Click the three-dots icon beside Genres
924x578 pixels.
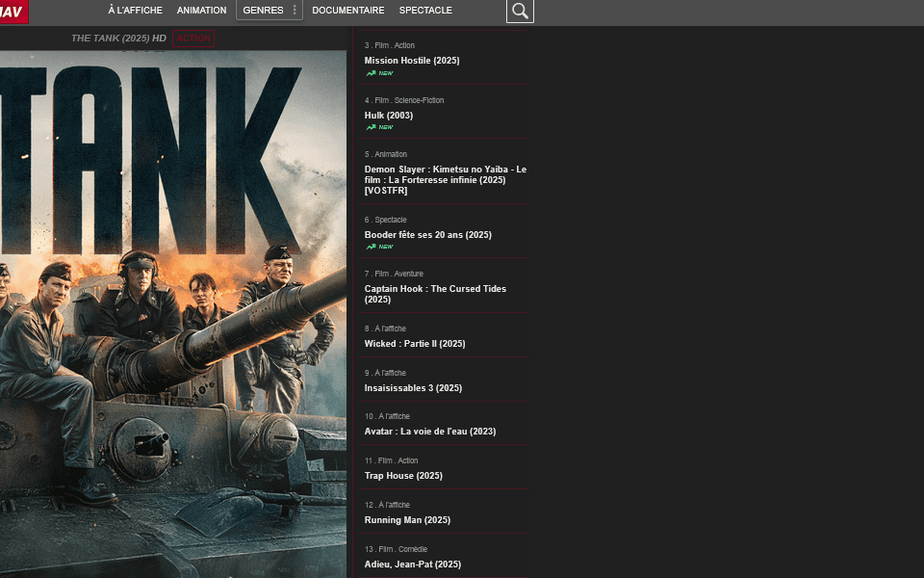(295, 11)
